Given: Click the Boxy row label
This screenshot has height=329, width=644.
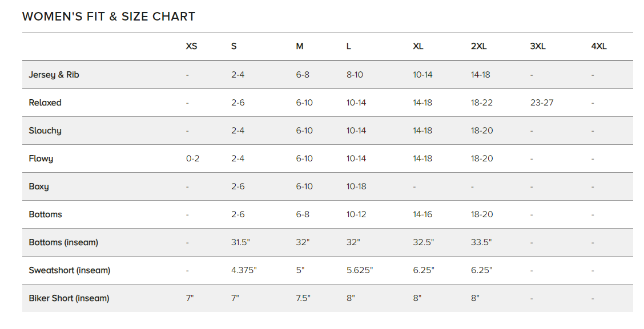Looking at the screenshot, I should point(39,186).
